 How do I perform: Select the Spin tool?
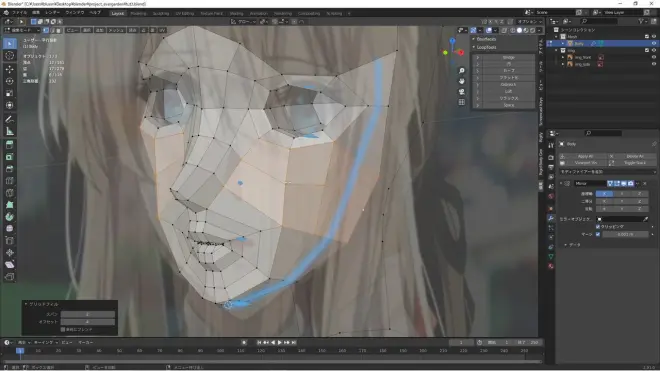pyautogui.click(x=10, y=217)
